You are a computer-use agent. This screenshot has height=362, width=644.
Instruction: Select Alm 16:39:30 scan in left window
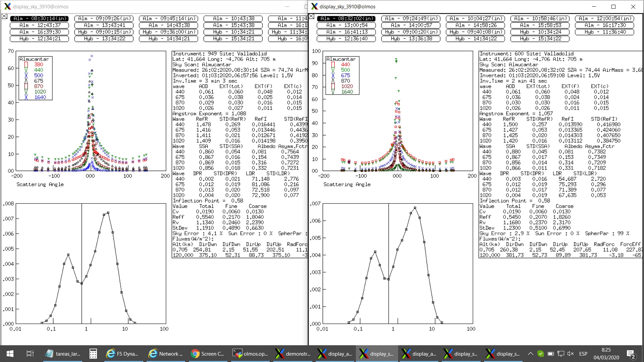click(39, 32)
